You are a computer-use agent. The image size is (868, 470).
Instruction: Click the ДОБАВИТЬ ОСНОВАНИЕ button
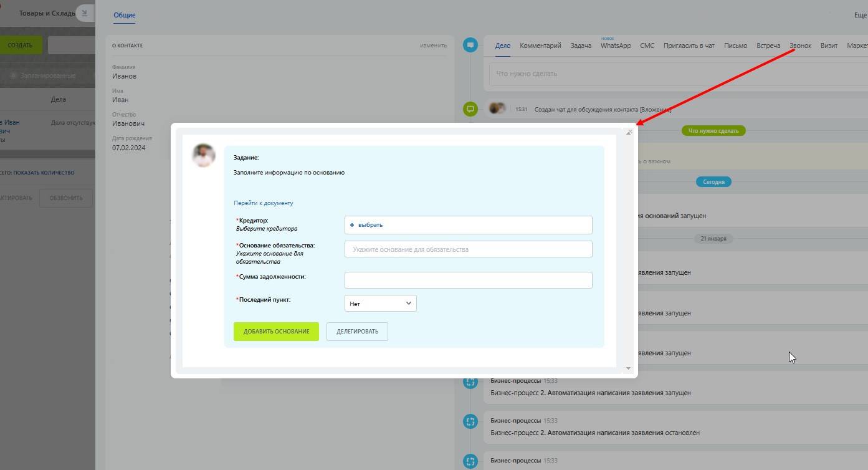click(276, 332)
